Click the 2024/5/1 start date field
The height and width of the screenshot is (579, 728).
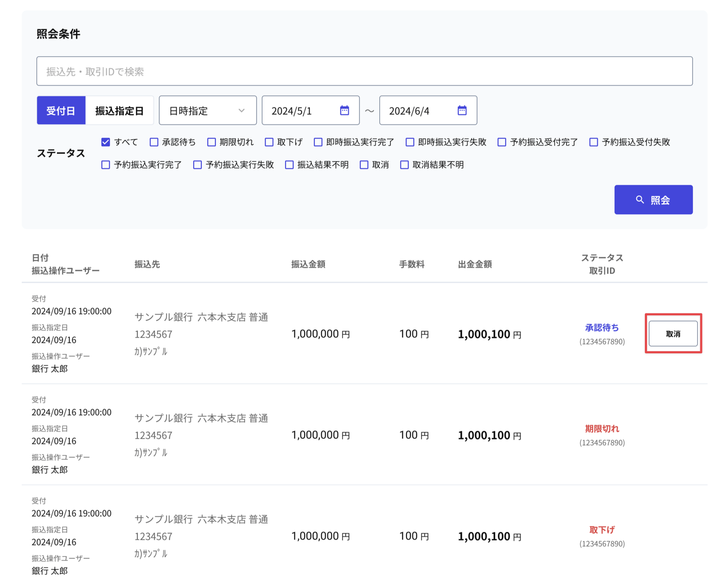(311, 110)
